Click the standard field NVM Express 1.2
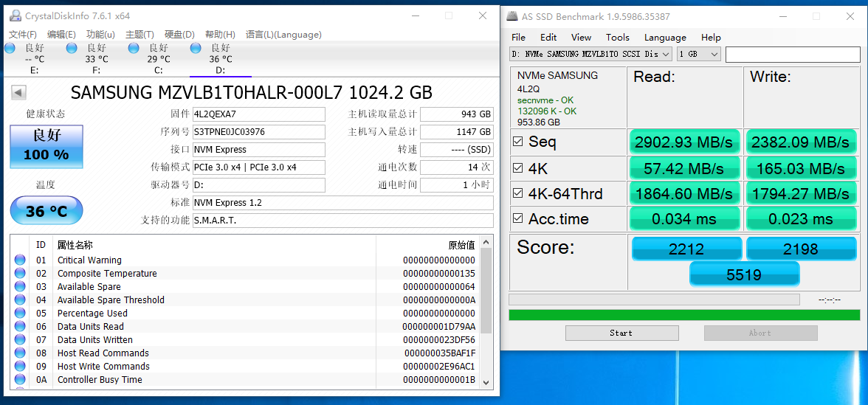 (x=342, y=202)
